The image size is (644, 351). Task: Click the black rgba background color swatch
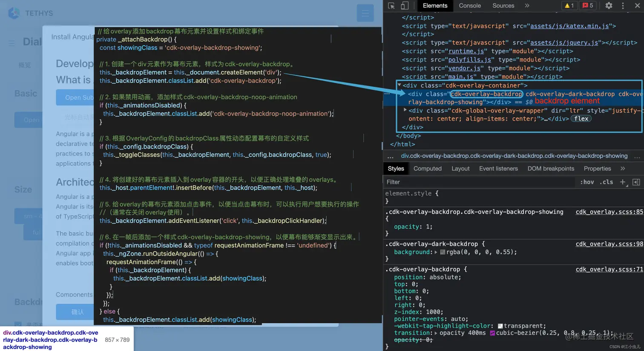tap(443, 252)
